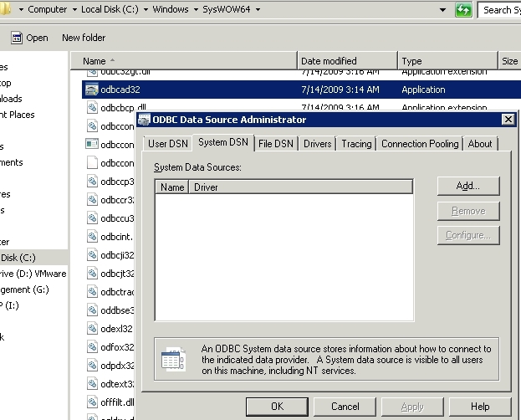Select the odexl32 file name
The image size is (521, 420).
point(116,329)
